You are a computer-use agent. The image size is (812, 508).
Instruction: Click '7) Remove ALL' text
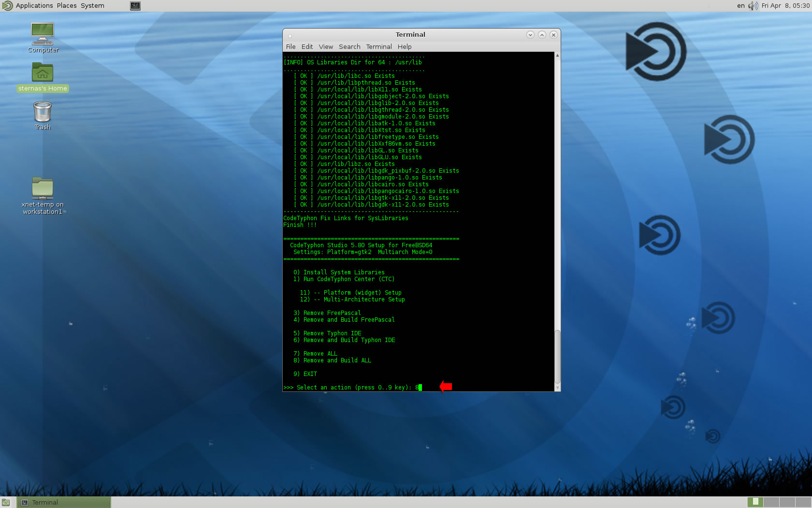click(x=315, y=354)
